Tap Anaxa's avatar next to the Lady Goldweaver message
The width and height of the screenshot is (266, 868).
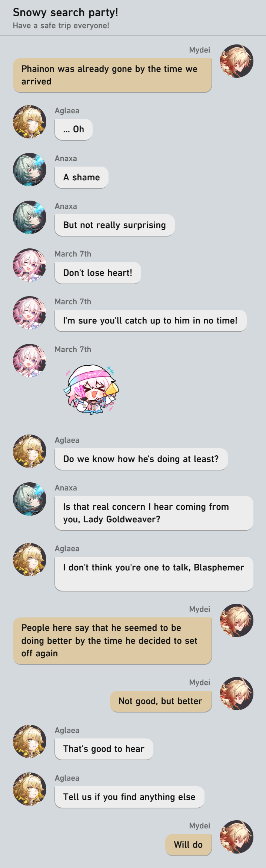(30, 499)
